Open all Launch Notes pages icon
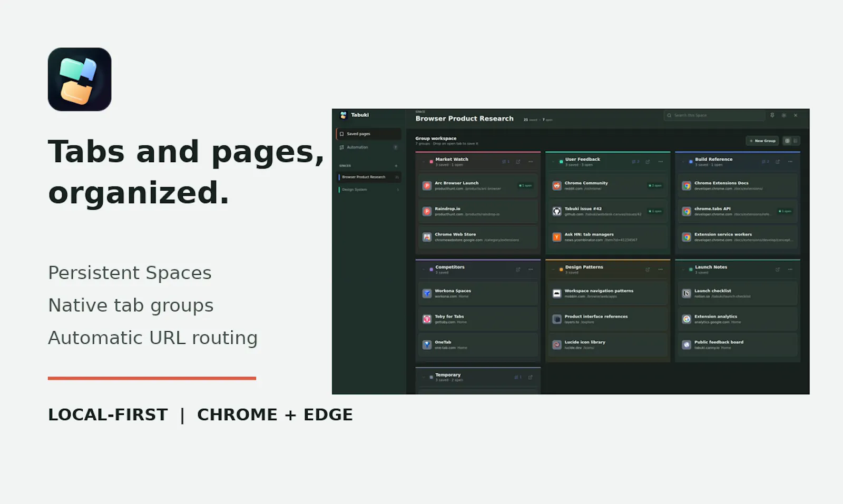This screenshot has width=843, height=504. [x=778, y=270]
